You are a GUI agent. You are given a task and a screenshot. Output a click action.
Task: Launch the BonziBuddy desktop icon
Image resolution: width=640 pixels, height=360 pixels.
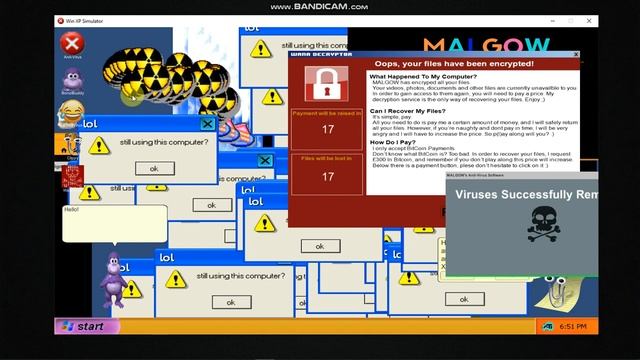point(73,80)
